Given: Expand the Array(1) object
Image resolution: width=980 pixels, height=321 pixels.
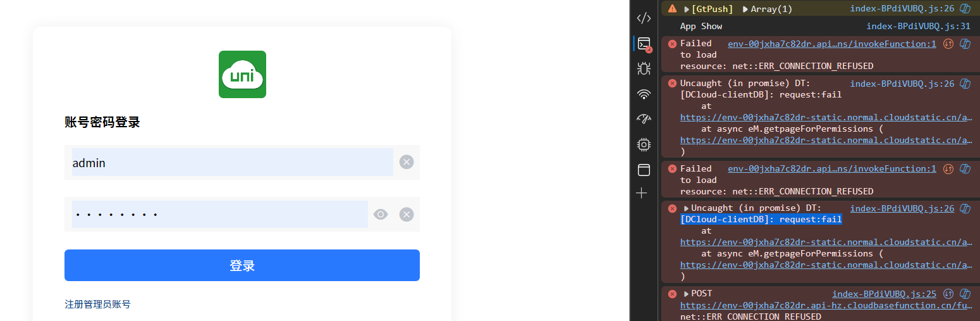Looking at the screenshot, I should pyautogui.click(x=745, y=9).
